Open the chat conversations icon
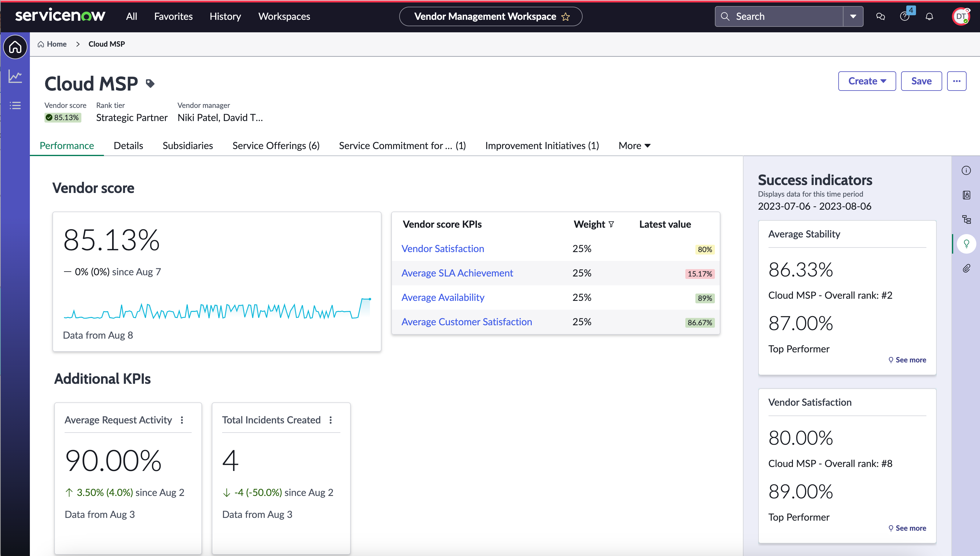The image size is (980, 556). (880, 16)
